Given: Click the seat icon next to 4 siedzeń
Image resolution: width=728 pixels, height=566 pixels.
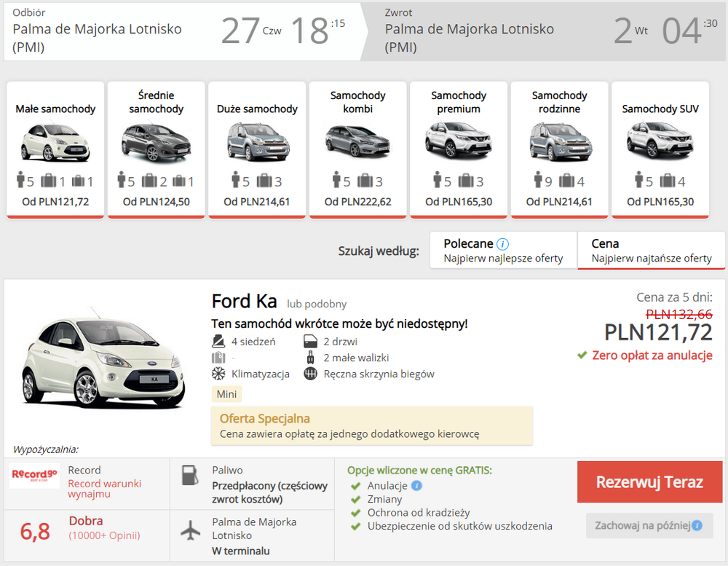Looking at the screenshot, I should click(218, 342).
